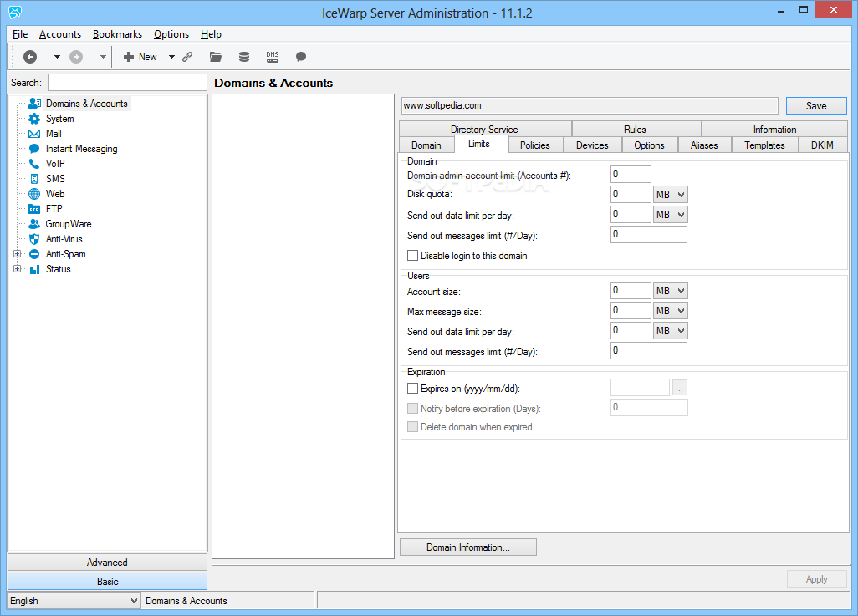This screenshot has height=616, width=858.
Task: Check Delete domain when expired checkbox
Action: (412, 427)
